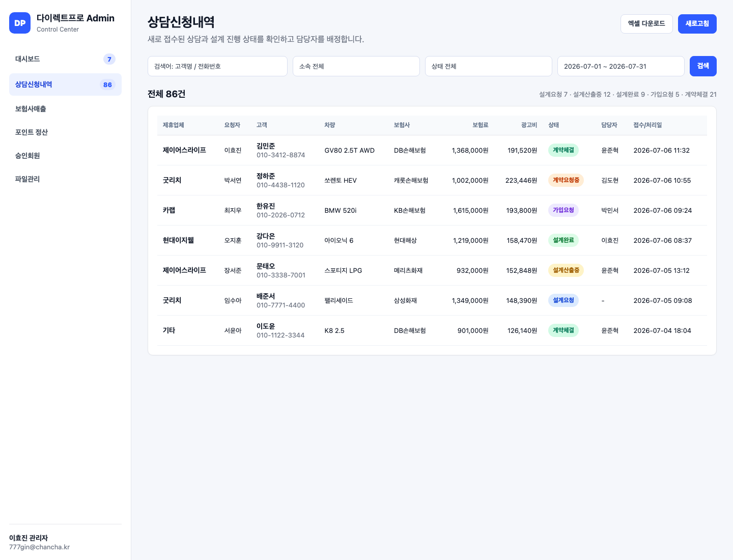Screen dimensions: 733x560
Task: Select customer 정하준
Action: (x=266, y=176)
